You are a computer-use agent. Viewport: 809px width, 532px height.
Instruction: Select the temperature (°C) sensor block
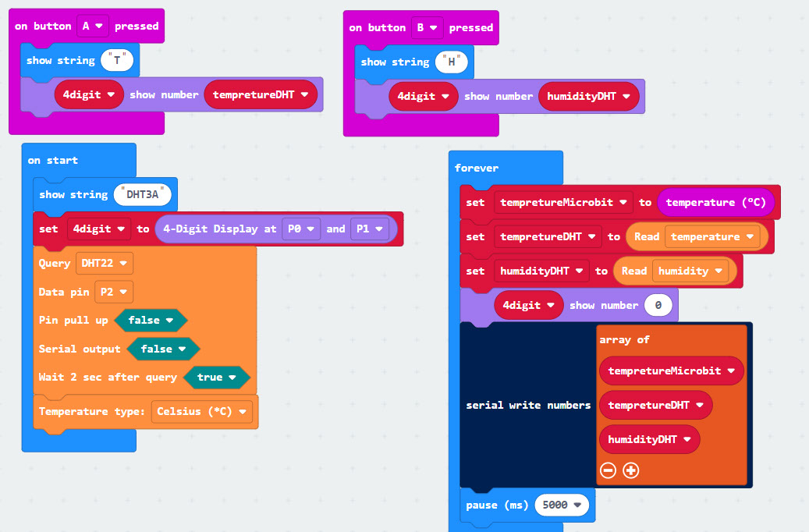pos(715,203)
